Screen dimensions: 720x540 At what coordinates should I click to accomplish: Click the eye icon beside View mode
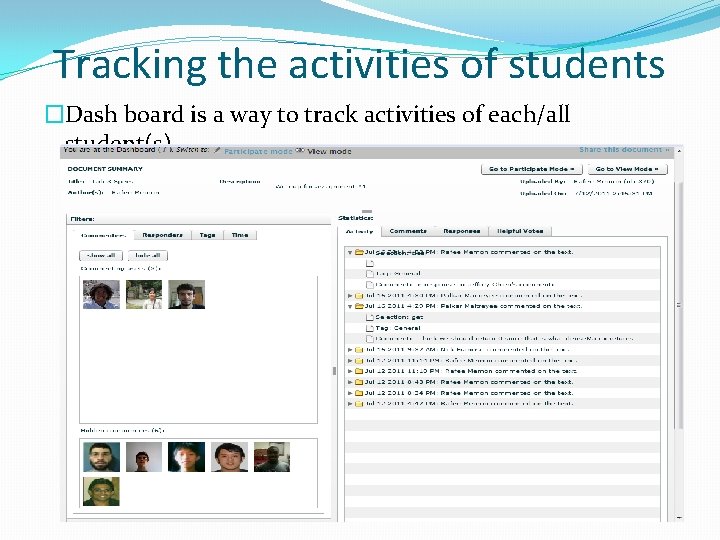[300, 150]
